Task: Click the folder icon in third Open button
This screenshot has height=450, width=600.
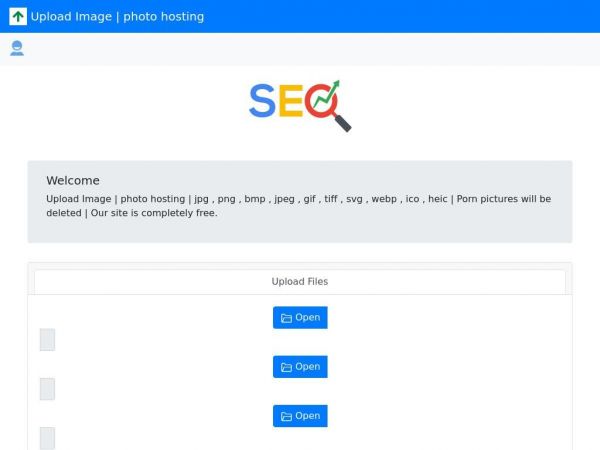Action: pyautogui.click(x=286, y=416)
